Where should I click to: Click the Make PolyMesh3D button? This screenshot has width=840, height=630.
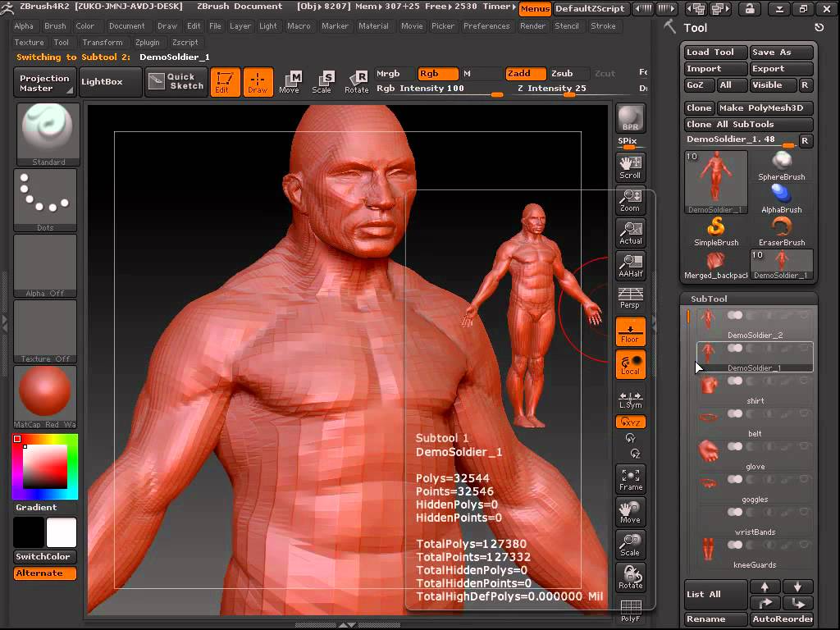pos(765,107)
